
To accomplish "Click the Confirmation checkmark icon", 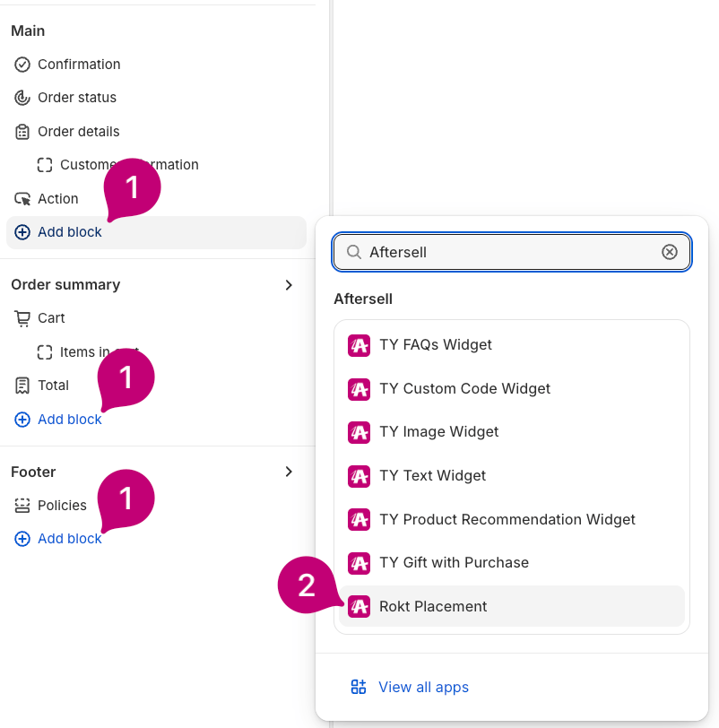I will coord(22,65).
